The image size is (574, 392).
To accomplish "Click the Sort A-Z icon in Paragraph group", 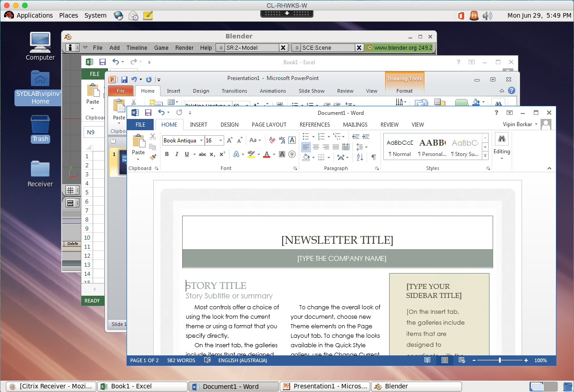I will [360, 157].
